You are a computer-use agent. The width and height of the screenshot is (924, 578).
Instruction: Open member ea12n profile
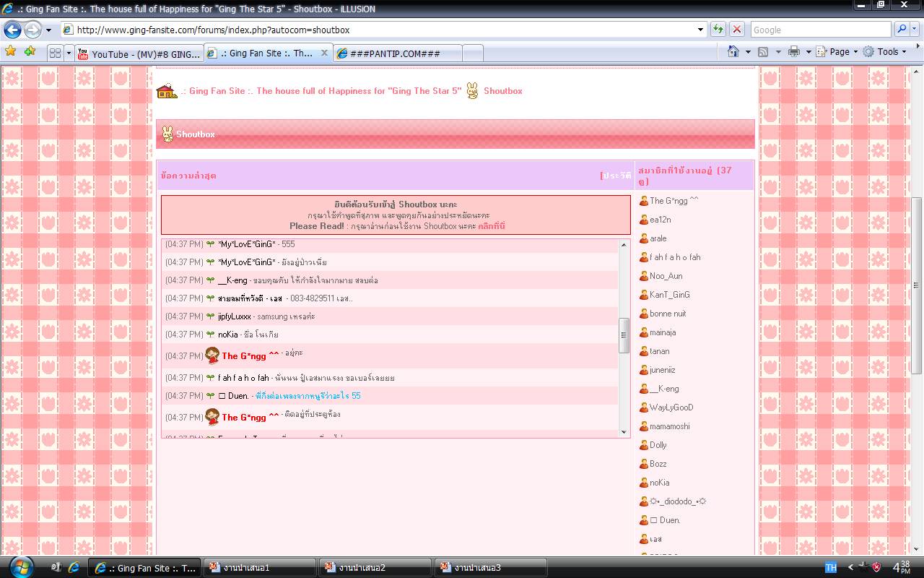click(x=661, y=220)
